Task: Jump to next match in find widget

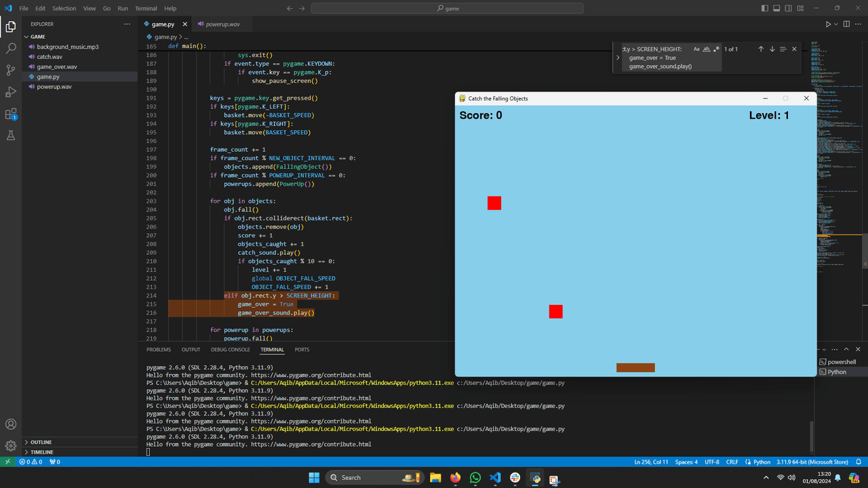Action: click(x=772, y=49)
